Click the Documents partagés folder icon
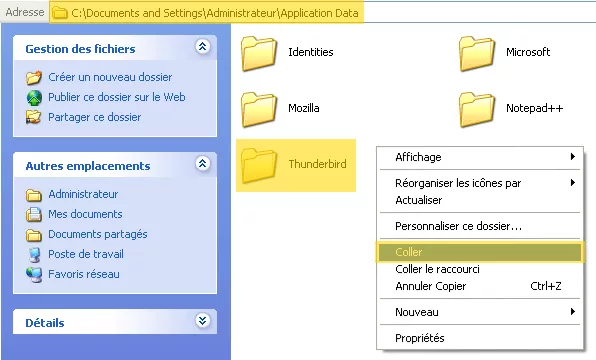 click(x=34, y=235)
